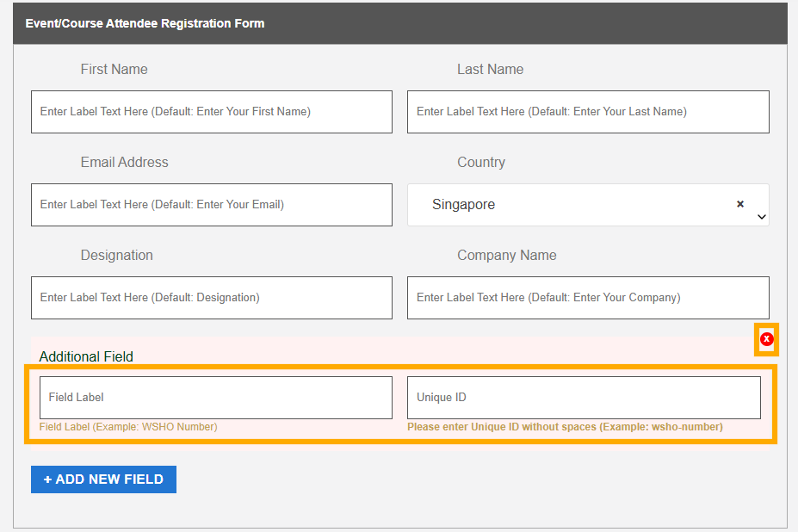This screenshot has height=532, width=798.
Task: Click the First Name label text input
Action: tap(211, 112)
